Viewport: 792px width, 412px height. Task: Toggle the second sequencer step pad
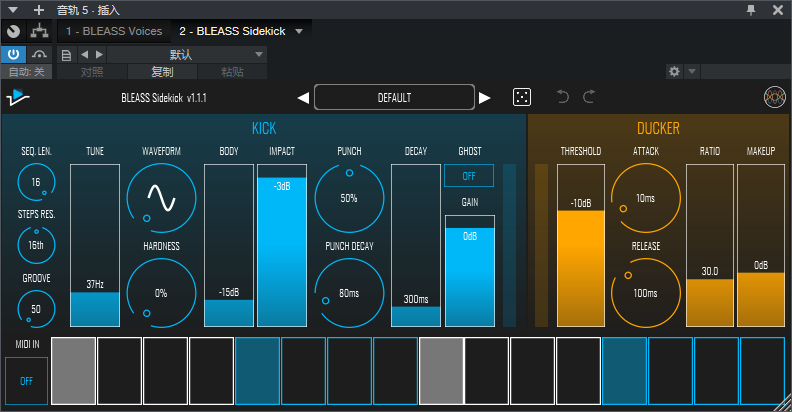(x=120, y=371)
